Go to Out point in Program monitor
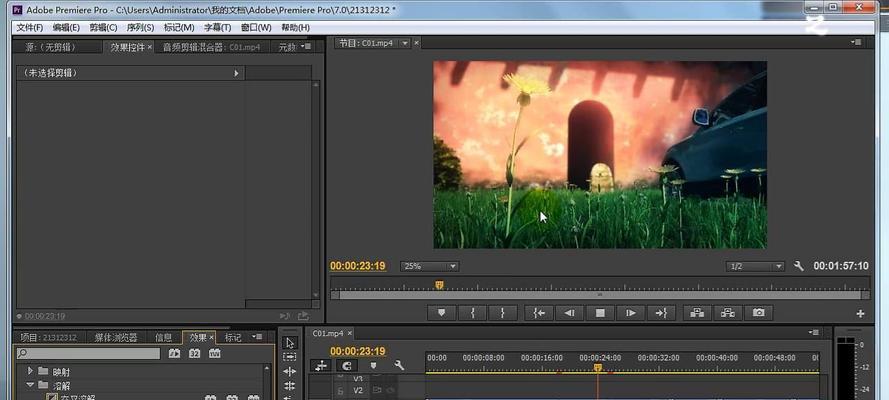 pyautogui.click(x=661, y=313)
